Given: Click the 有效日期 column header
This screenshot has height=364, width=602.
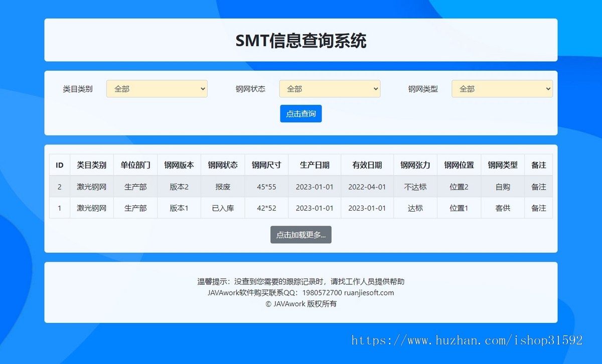Looking at the screenshot, I should pos(367,165).
